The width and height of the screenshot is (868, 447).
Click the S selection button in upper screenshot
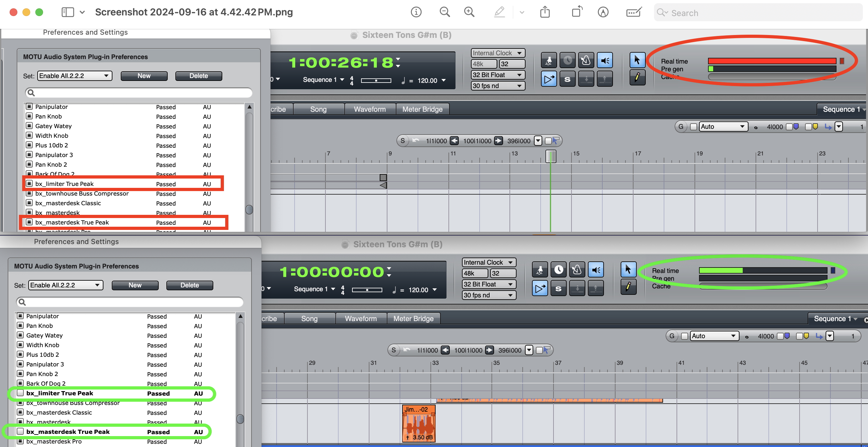[x=403, y=141]
